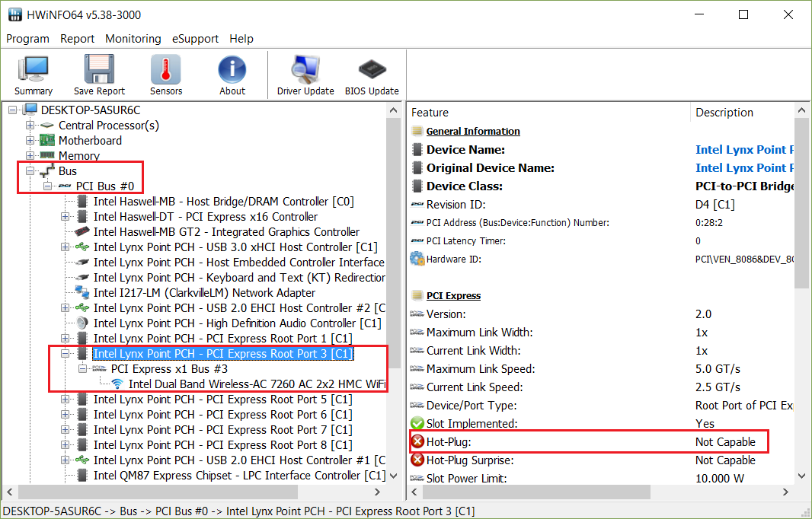Select Intel QM87 Express Chipset LPC Interface row
Viewport: 812px width, 519px height.
[239, 475]
